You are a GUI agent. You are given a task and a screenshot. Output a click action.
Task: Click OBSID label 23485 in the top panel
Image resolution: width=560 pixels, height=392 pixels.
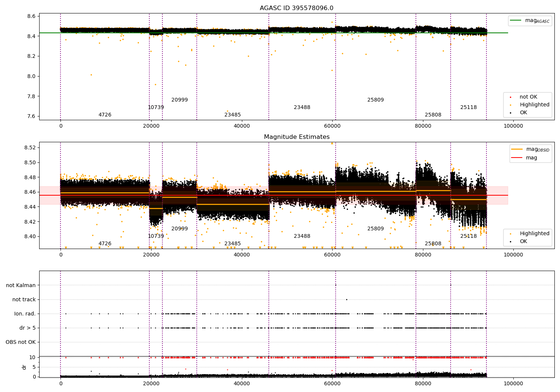(233, 115)
